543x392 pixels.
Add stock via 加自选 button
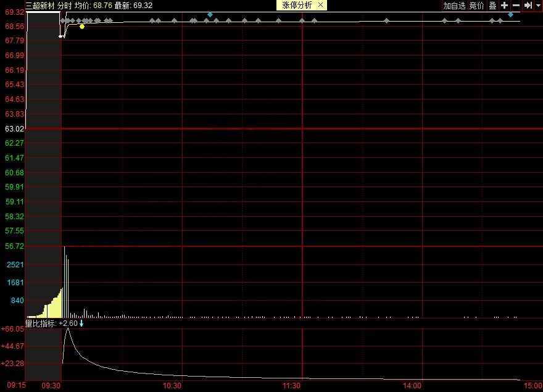pyautogui.click(x=454, y=6)
